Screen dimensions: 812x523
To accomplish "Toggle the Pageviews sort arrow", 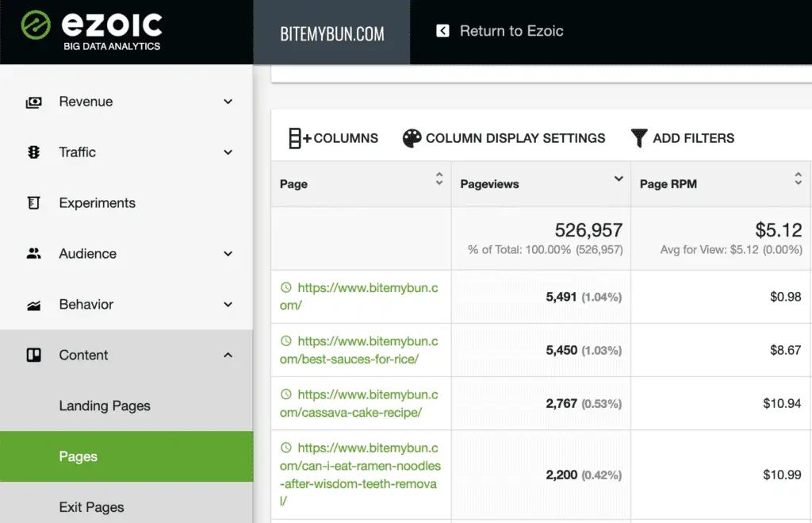I will 619,179.
